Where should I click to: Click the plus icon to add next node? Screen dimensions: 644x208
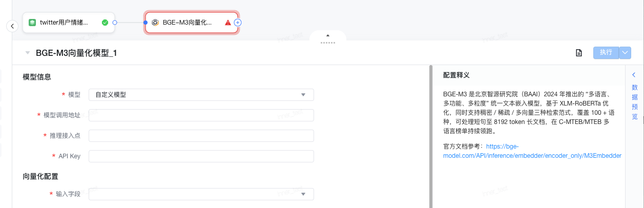(238, 23)
